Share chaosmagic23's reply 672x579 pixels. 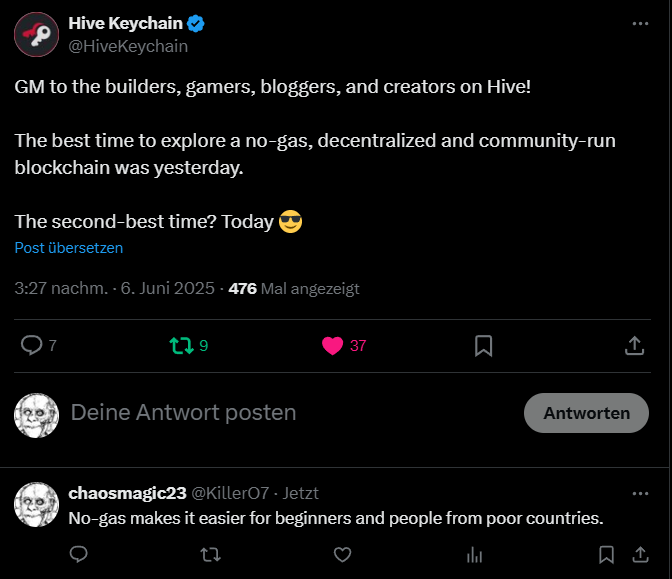(x=640, y=555)
